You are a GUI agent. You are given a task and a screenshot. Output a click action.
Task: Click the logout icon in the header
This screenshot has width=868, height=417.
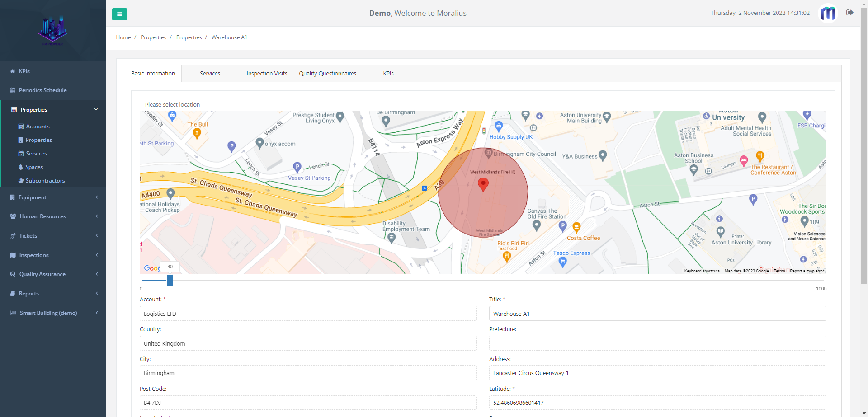tap(850, 13)
